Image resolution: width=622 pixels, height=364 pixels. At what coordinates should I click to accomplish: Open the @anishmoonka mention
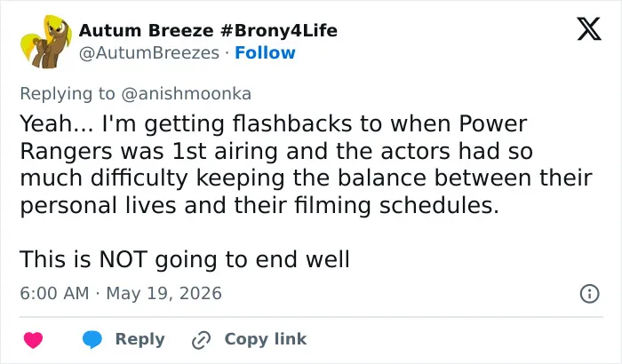coord(186,94)
